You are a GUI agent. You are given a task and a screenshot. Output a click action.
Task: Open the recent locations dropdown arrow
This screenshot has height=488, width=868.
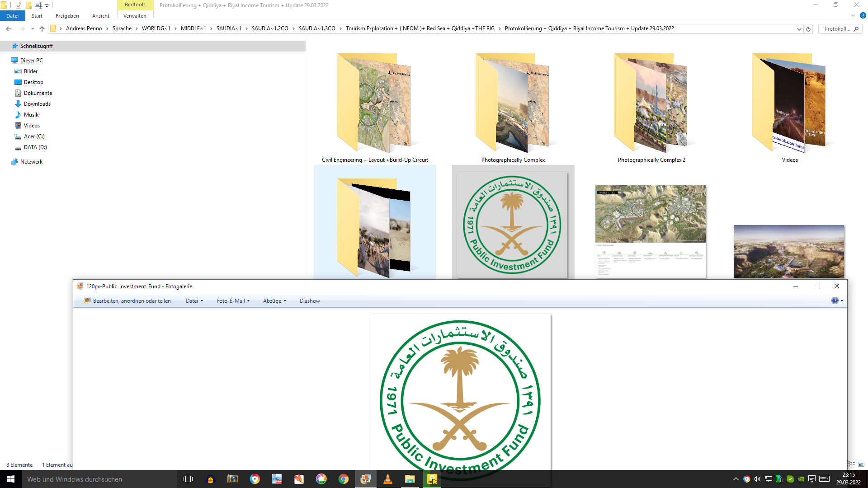pos(33,29)
